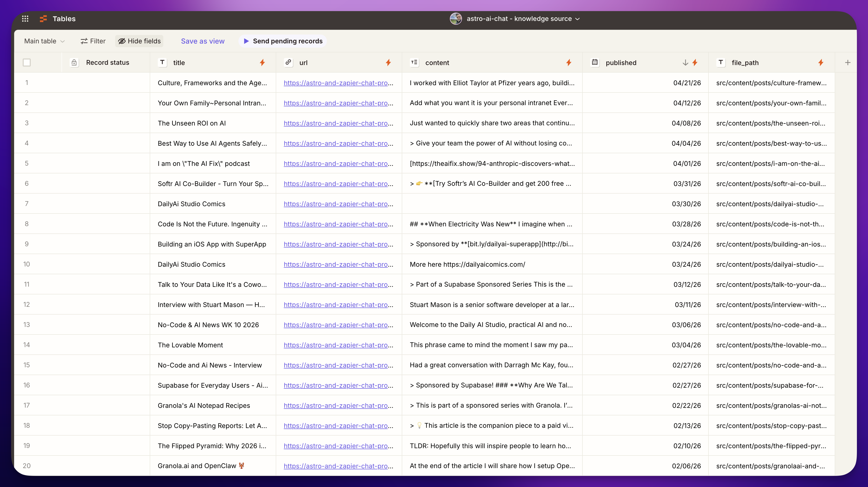Click the lightning bolt in url column
868x487 pixels.
click(388, 63)
